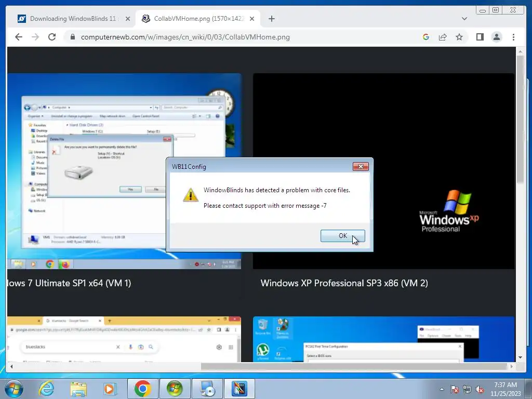This screenshot has width=532, height=399.
Task: Reload the current page
Action: click(52, 37)
